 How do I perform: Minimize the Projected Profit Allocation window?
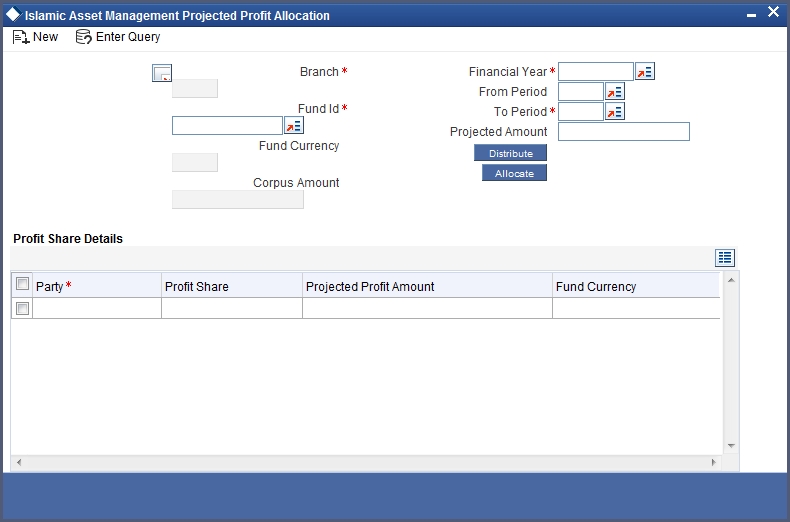coord(751,16)
